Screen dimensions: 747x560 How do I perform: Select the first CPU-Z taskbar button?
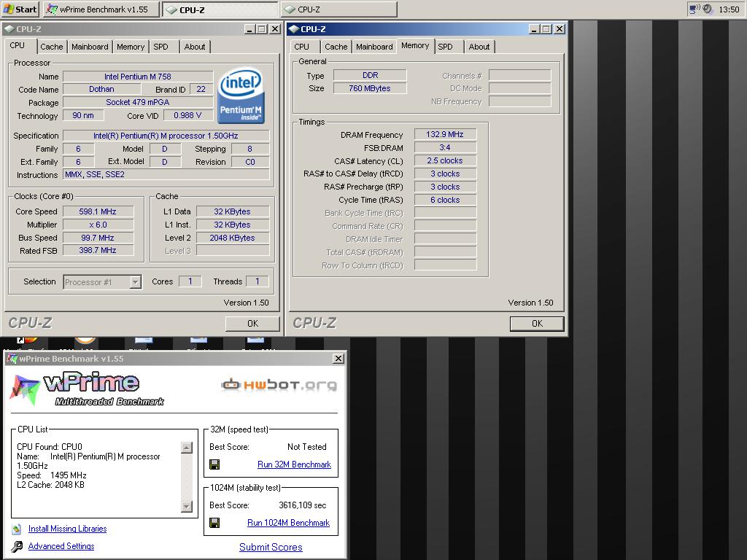tap(220, 9)
